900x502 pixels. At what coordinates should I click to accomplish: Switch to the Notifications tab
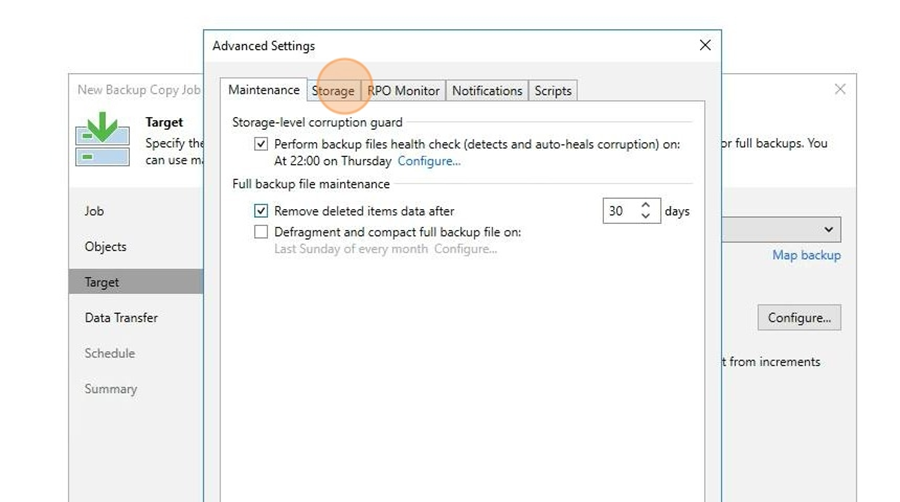click(487, 91)
